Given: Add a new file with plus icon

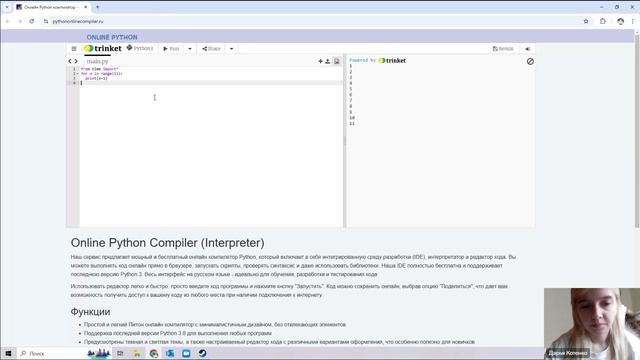Looking at the screenshot, I should (x=320, y=61).
